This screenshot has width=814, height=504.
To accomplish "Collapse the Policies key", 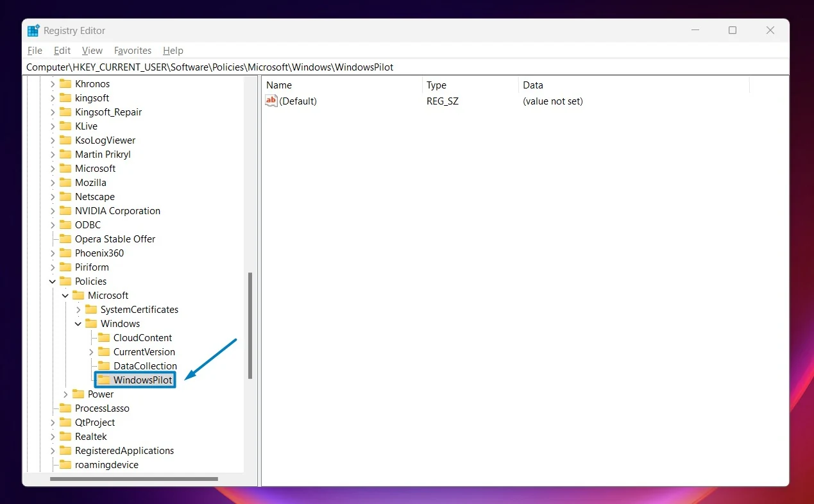I will coord(53,281).
